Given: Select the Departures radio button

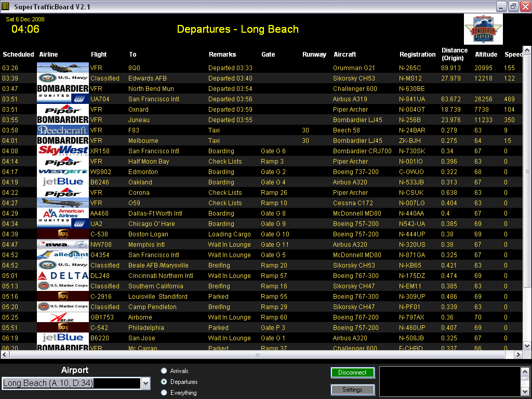Looking at the screenshot, I should [164, 382].
